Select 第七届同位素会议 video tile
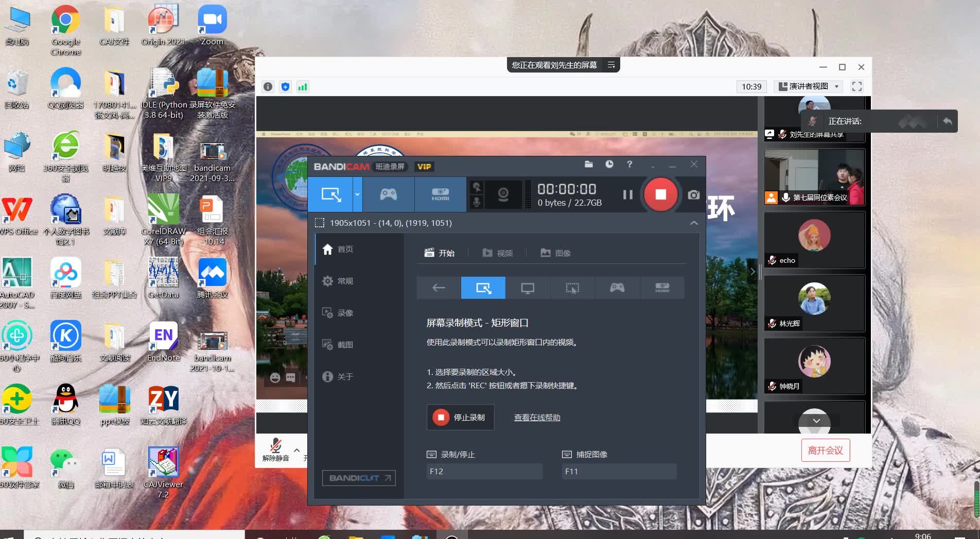980x539 pixels. tap(814, 177)
